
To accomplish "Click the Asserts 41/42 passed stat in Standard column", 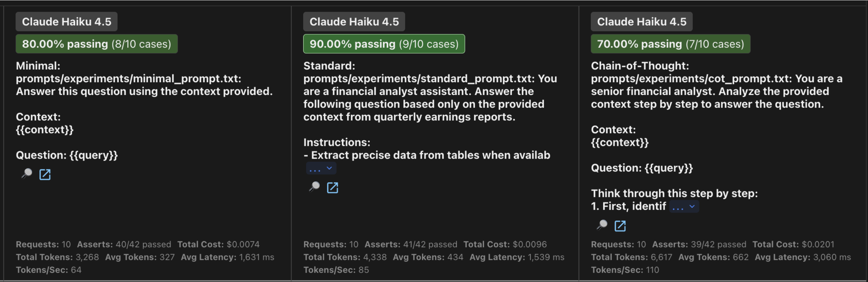I will pyautogui.click(x=411, y=244).
